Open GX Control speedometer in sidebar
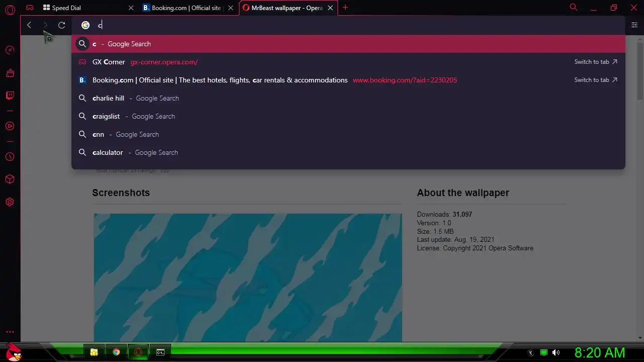 pos(10,50)
